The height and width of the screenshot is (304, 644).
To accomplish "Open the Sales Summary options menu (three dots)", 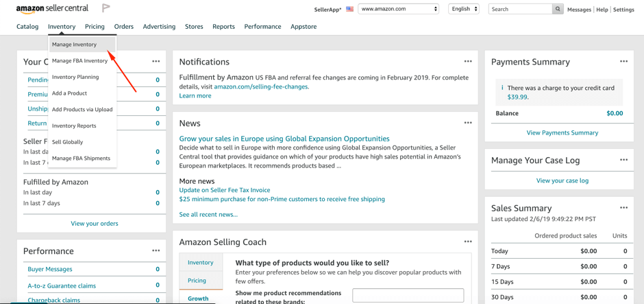I will 624,208.
